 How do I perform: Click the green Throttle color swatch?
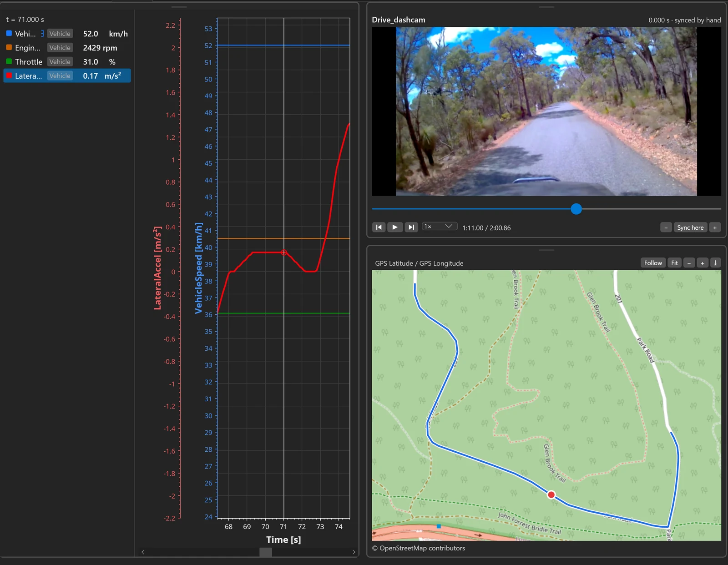pos(9,61)
